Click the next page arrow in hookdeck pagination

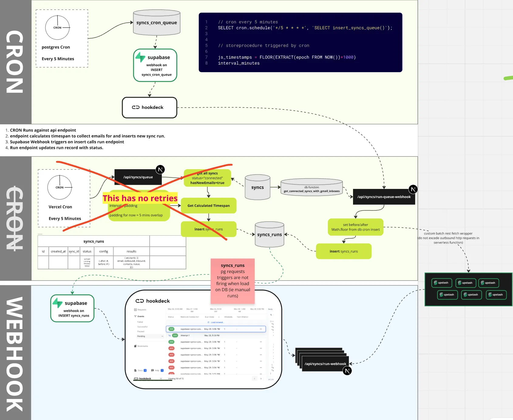pyautogui.click(x=261, y=378)
